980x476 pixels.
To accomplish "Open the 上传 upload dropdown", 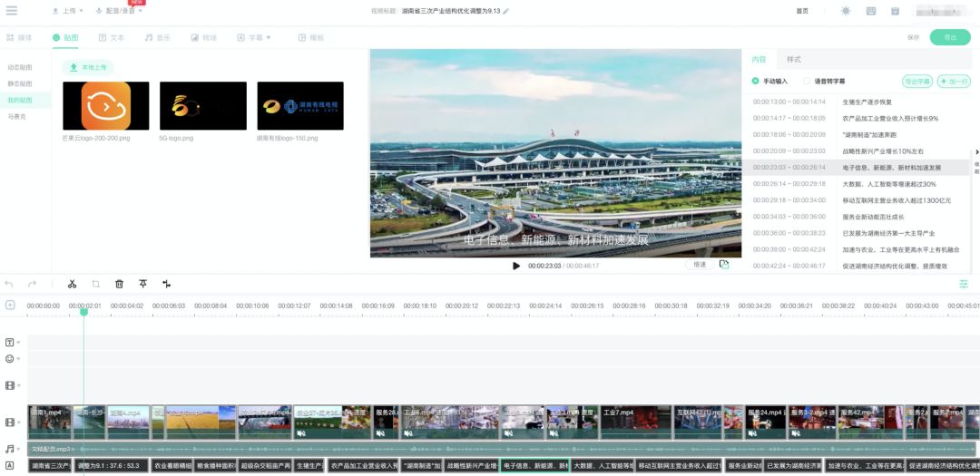I will coord(68,11).
